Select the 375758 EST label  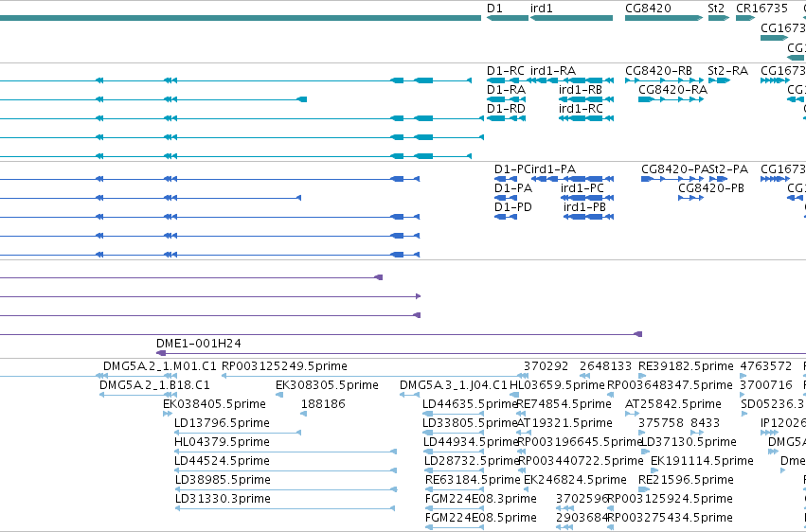click(x=660, y=424)
